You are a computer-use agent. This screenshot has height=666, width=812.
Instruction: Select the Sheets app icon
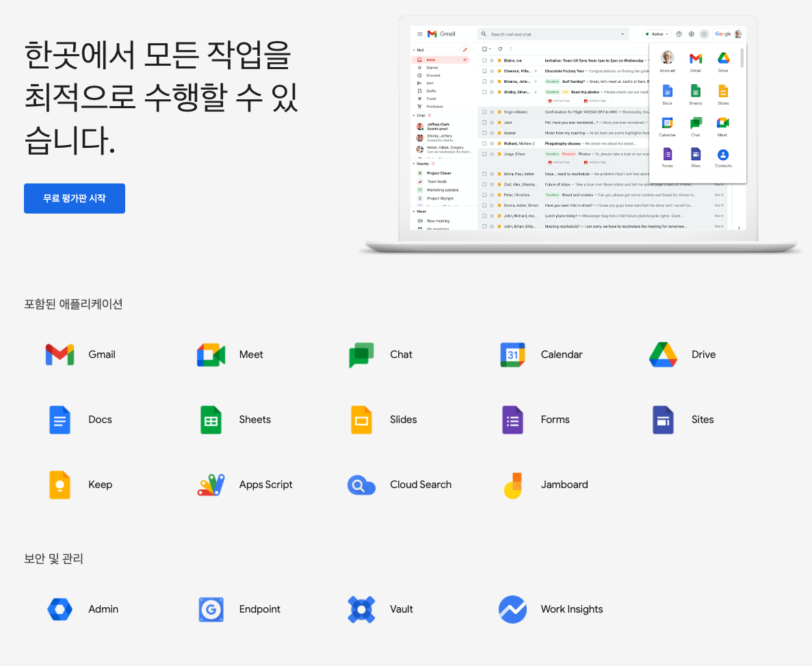(x=211, y=420)
